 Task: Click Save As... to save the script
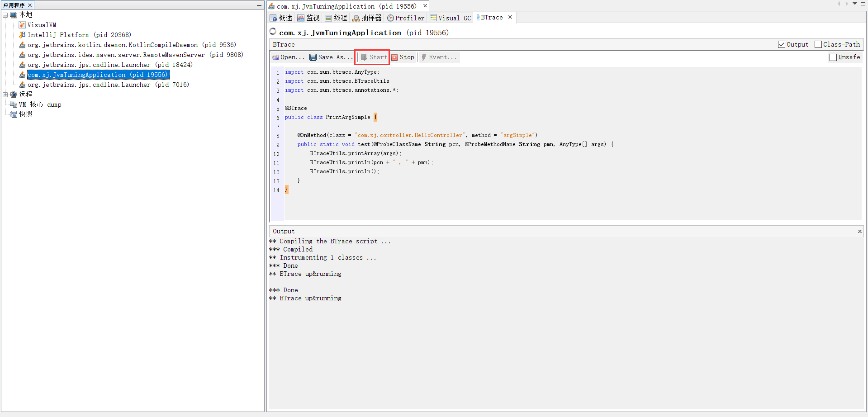point(331,57)
